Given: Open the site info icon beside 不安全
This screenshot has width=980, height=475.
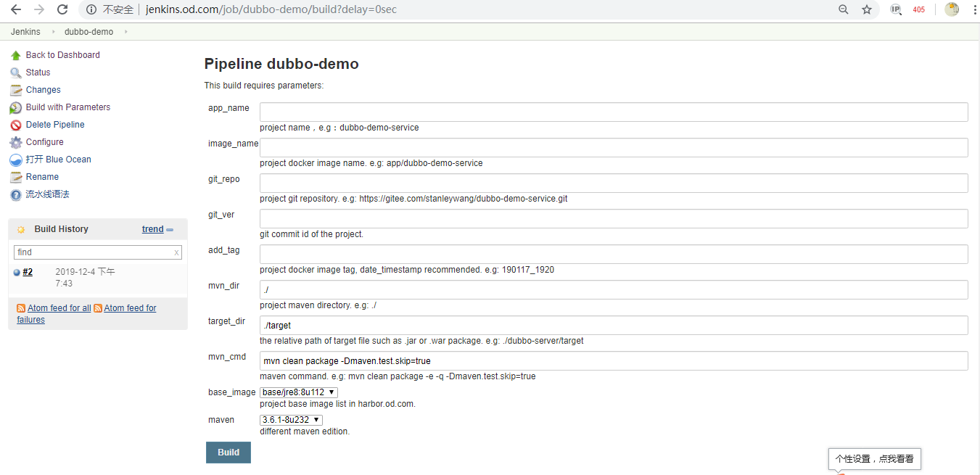Looking at the screenshot, I should click(91, 9).
